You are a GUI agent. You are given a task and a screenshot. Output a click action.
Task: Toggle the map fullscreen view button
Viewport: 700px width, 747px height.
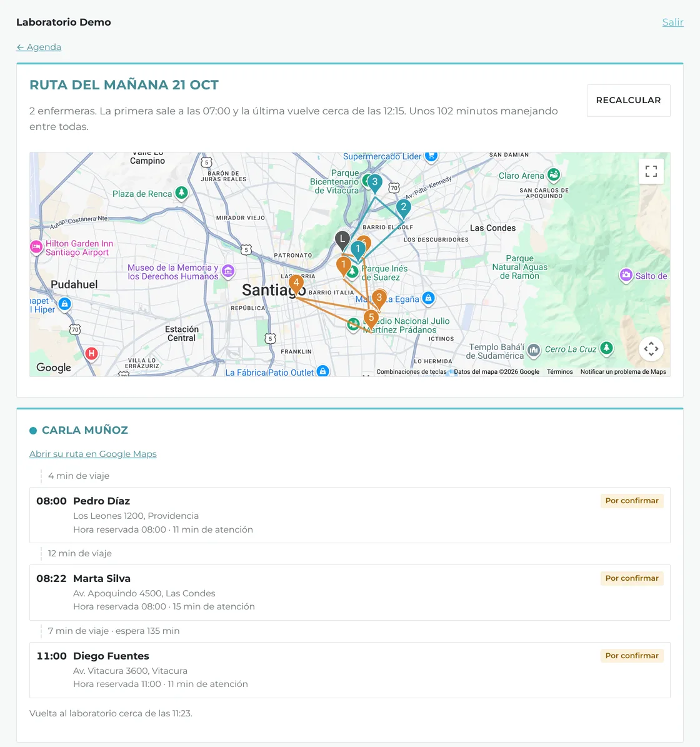pos(651,171)
